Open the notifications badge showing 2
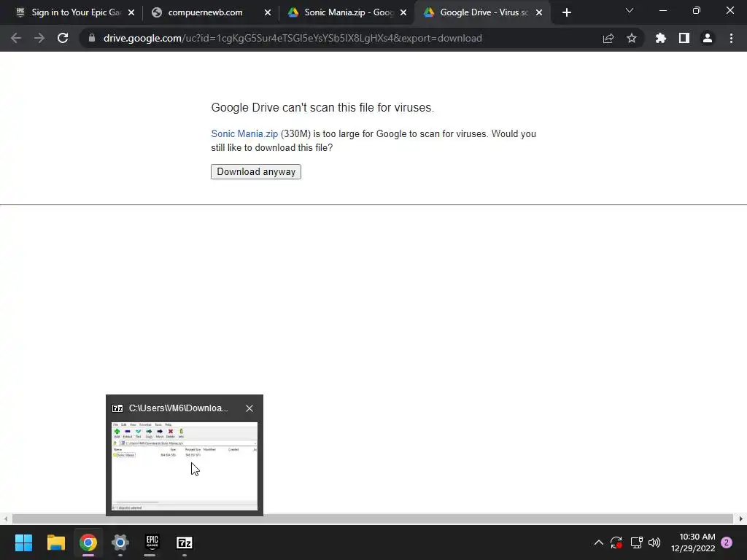Viewport: 747px width, 560px height. point(727,542)
